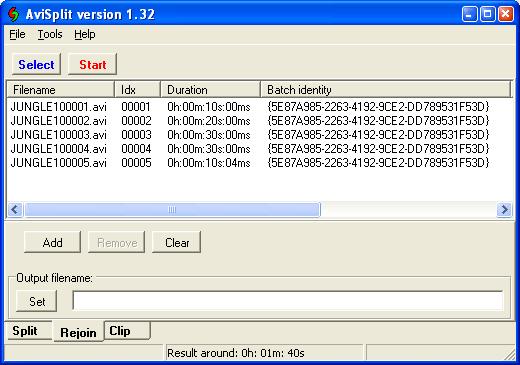
Task: Click duration 0h:00m:20s:00ms
Action: 209,121
